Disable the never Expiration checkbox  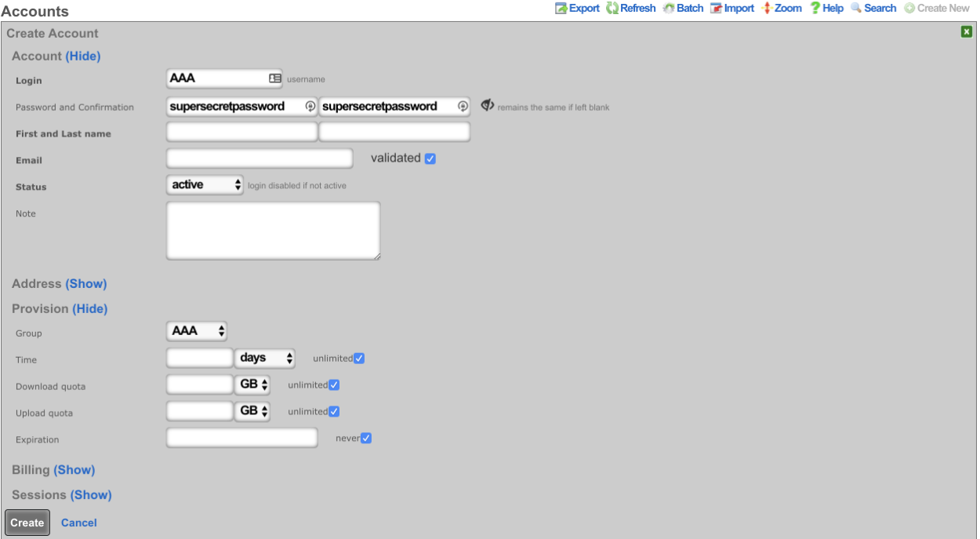tap(365, 439)
